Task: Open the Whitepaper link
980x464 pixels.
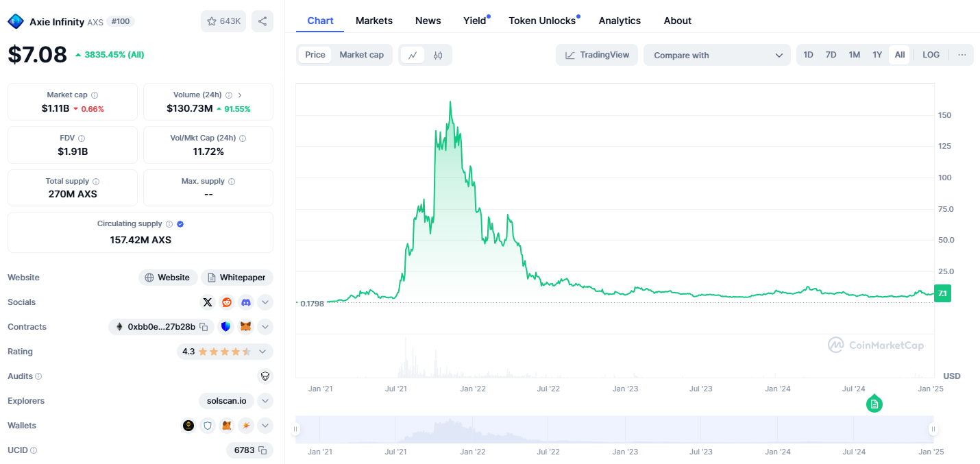Action: click(x=237, y=278)
